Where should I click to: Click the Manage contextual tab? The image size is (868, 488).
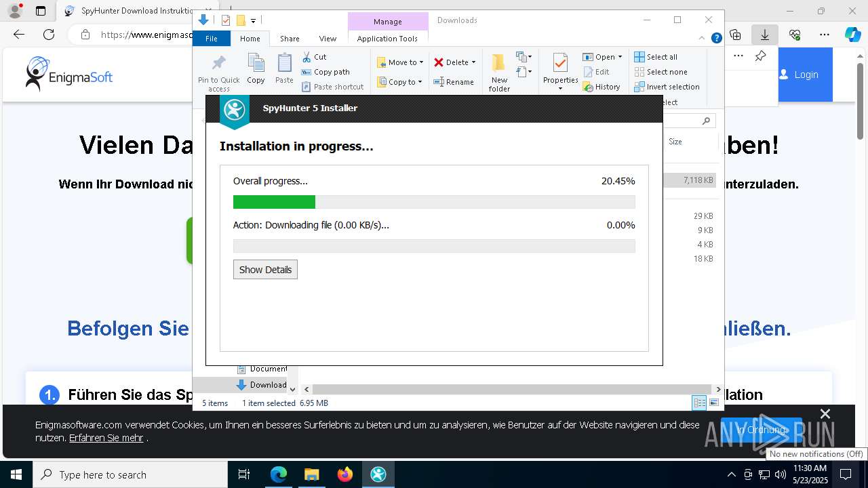tap(387, 22)
